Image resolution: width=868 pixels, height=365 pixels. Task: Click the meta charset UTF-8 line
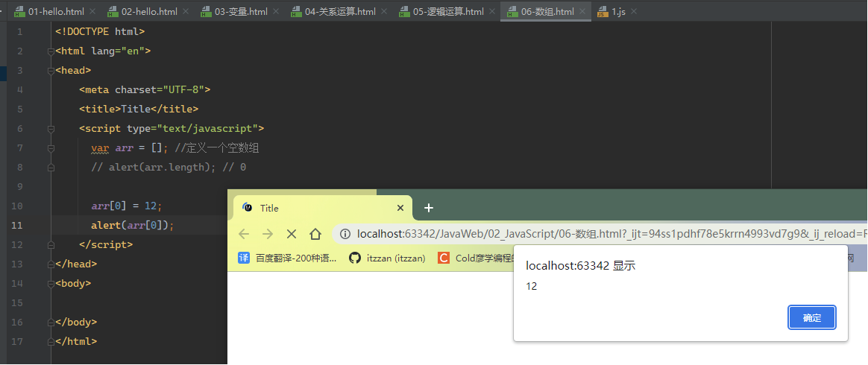point(145,89)
